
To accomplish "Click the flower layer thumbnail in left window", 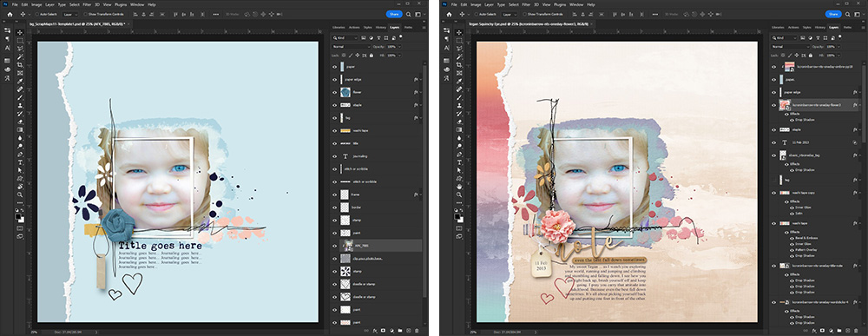I will pyautogui.click(x=345, y=92).
